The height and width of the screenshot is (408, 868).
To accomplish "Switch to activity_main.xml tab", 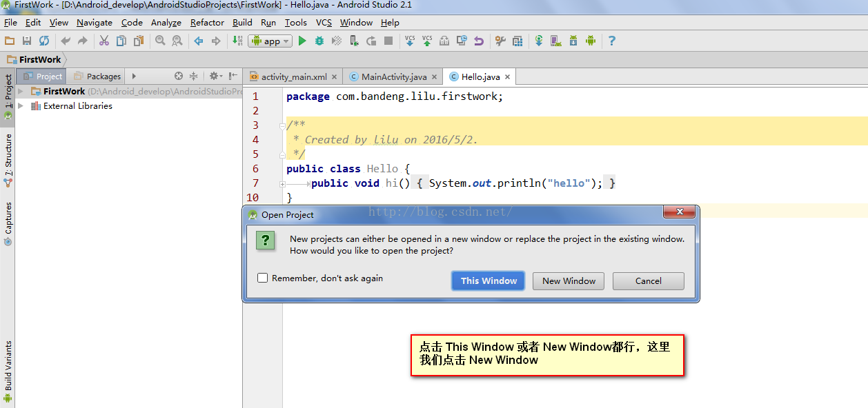I will click(x=294, y=77).
